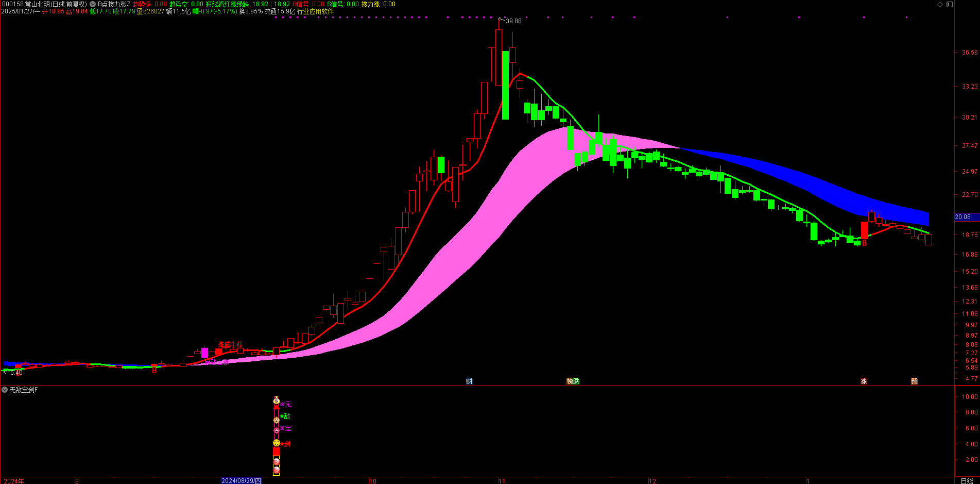Click the 榜跌 marker on the chart bottom
Image resolution: width=980 pixels, height=484 pixels.
click(573, 381)
